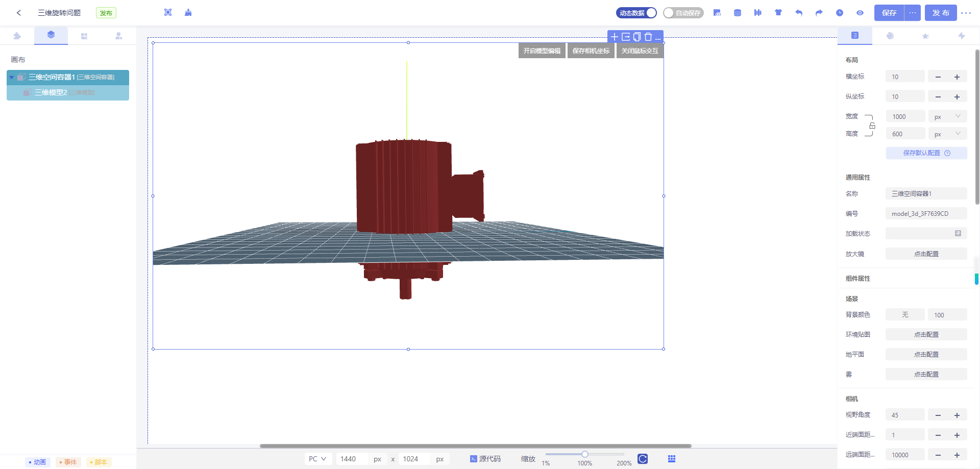Open the lightning events tab in right panel
This screenshot has height=469, width=980.
point(962,36)
